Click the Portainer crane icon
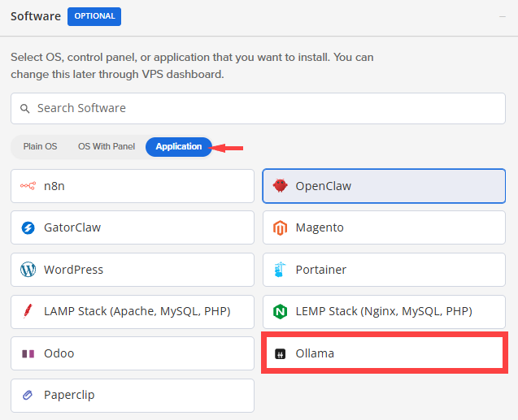The image size is (518, 420). (x=281, y=269)
